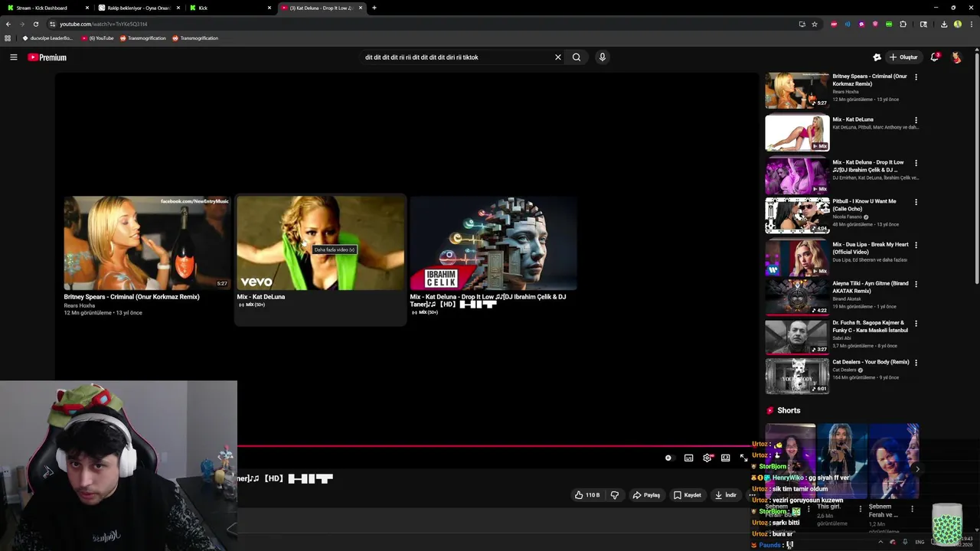Like the video with the 110 B button

click(587, 495)
